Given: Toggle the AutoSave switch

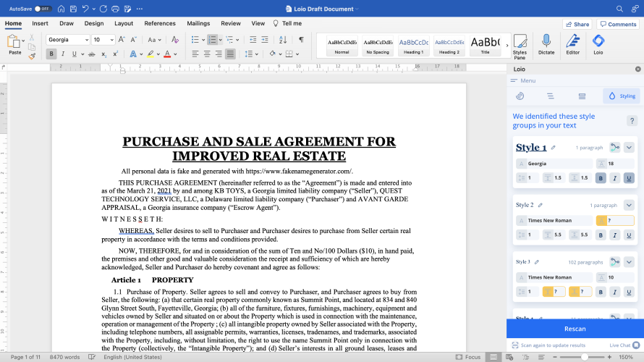Looking at the screenshot, I should click(x=43, y=9).
